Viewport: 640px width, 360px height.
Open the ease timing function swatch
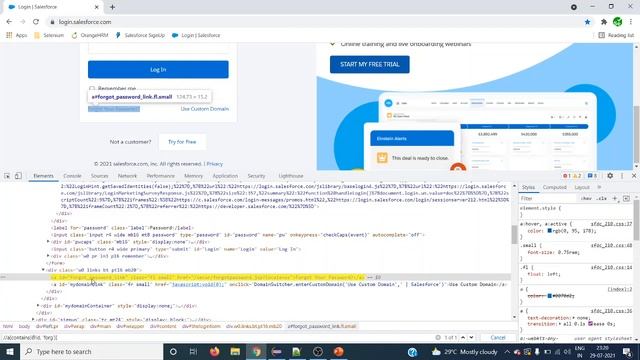[590, 324]
